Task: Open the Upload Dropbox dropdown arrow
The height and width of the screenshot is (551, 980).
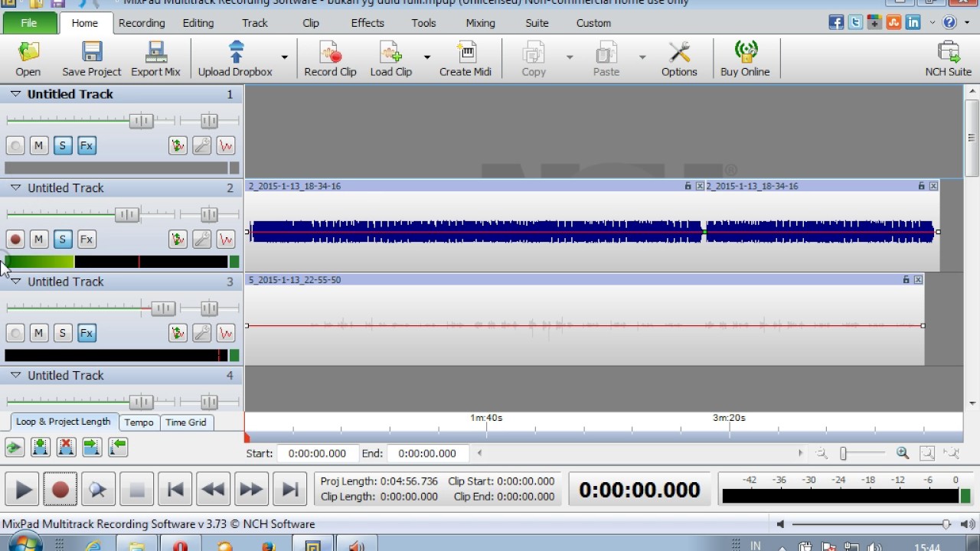Action: (x=285, y=57)
